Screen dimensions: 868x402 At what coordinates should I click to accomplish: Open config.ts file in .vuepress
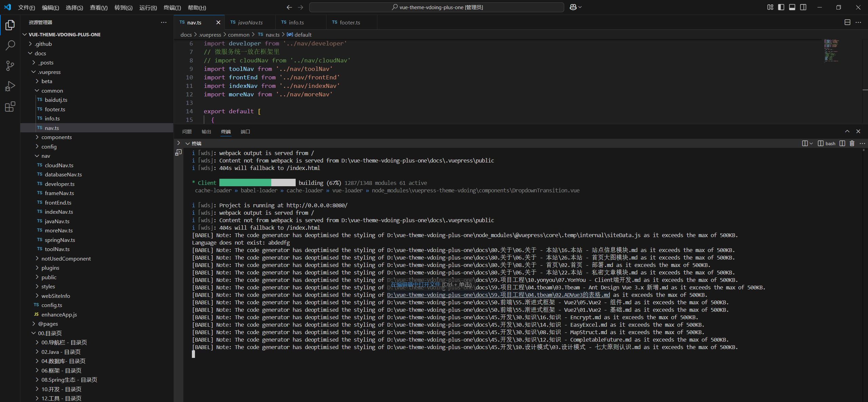click(97, 305)
